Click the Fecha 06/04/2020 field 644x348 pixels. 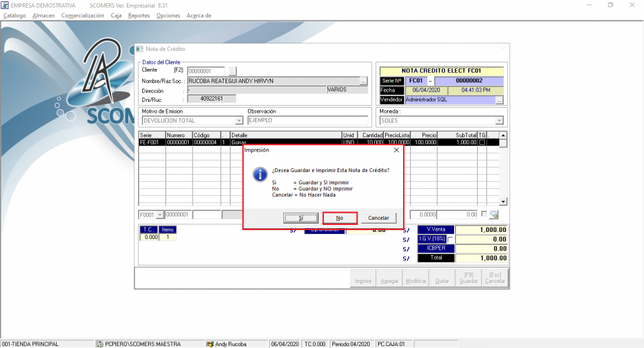click(426, 90)
